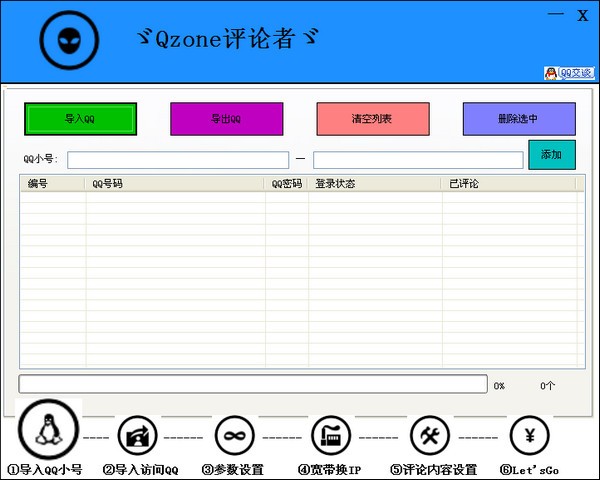This screenshot has width=600, height=480.
Task: Click the 已评论 column header
Action: [510, 184]
